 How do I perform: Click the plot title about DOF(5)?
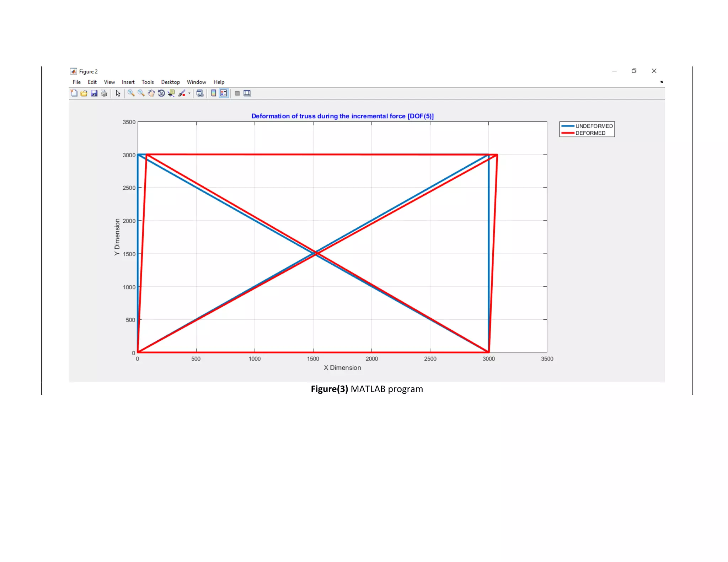pyautogui.click(x=342, y=116)
